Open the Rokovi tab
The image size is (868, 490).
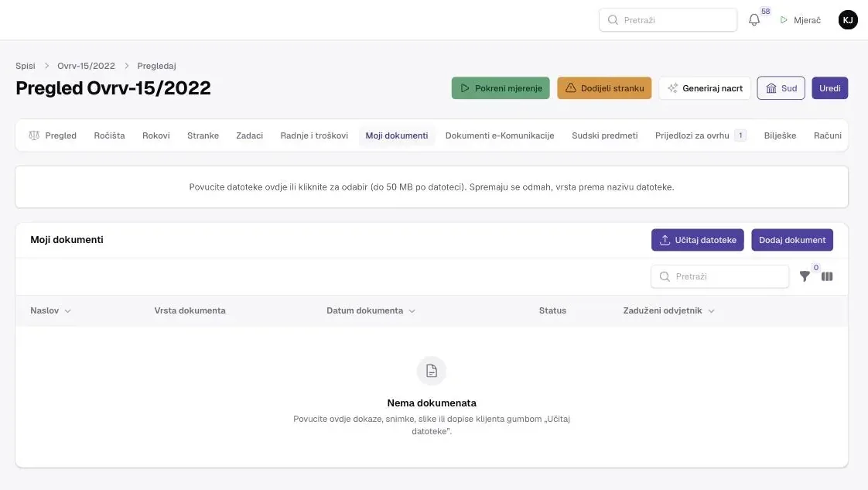tap(156, 135)
